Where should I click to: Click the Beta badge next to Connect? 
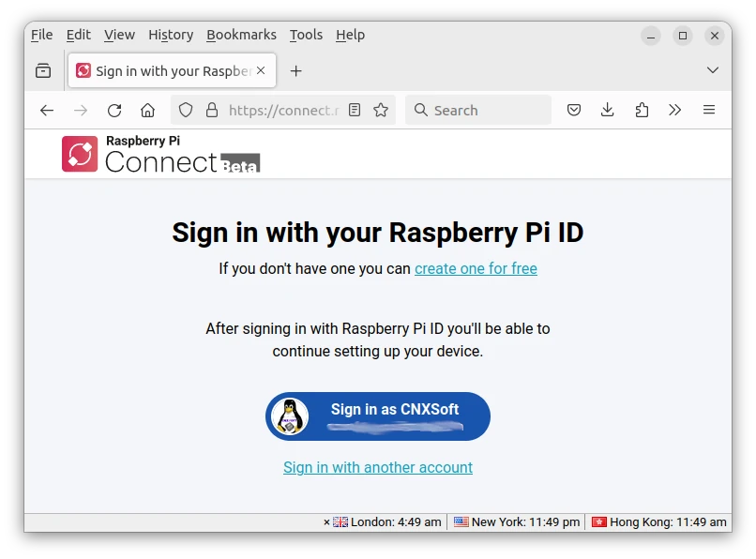240,163
